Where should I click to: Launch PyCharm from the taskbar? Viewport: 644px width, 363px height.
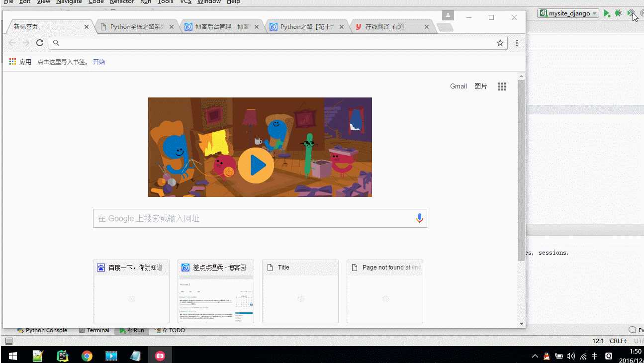[x=62, y=356]
